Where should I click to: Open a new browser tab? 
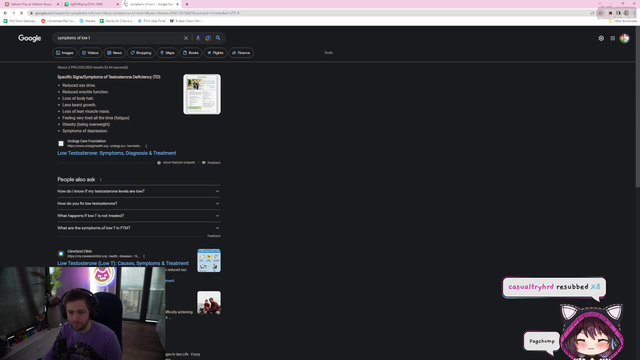point(187,4)
